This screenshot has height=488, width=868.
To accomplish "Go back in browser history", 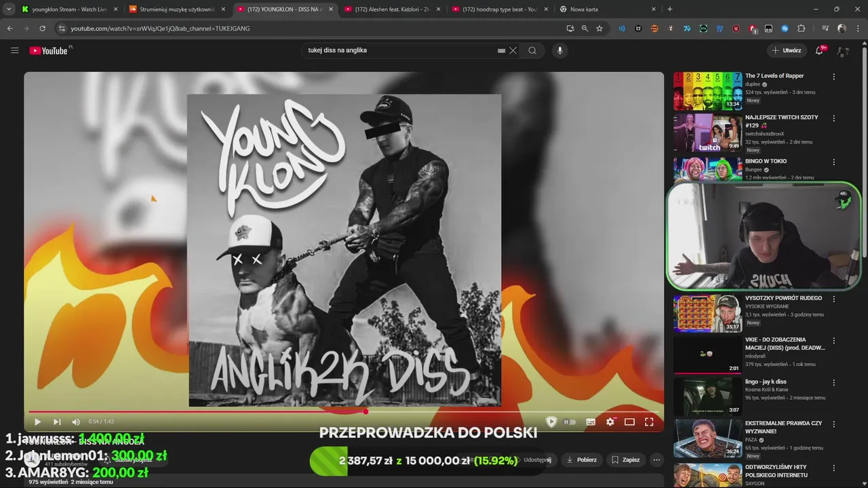I will pos(9,28).
